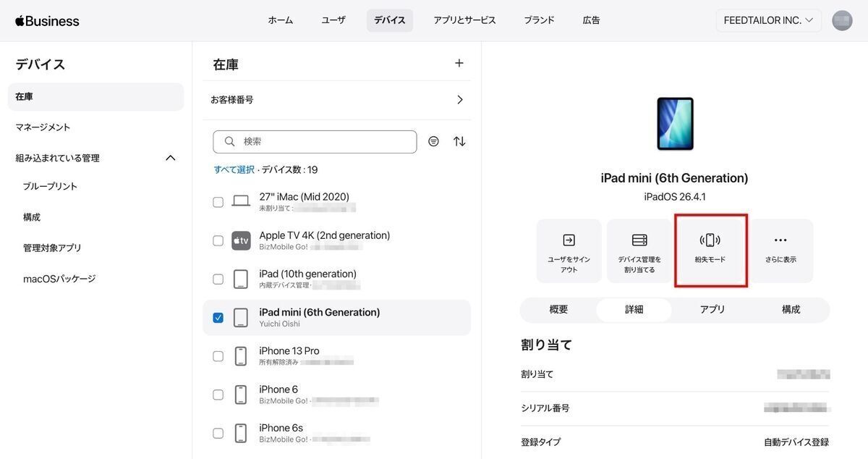Uncheck the iPad mini (6th Generation) checkbox
Viewport: 868px width, 459px height.
click(218, 318)
